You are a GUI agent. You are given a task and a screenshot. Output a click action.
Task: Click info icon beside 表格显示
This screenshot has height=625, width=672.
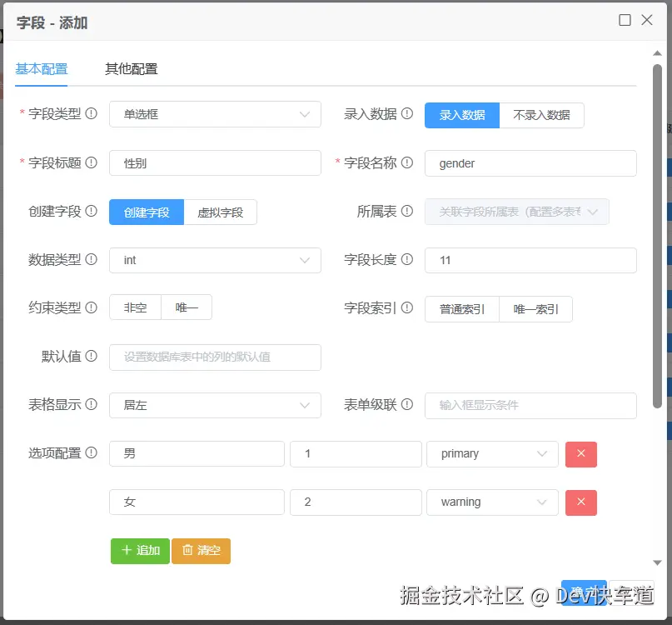click(x=92, y=404)
